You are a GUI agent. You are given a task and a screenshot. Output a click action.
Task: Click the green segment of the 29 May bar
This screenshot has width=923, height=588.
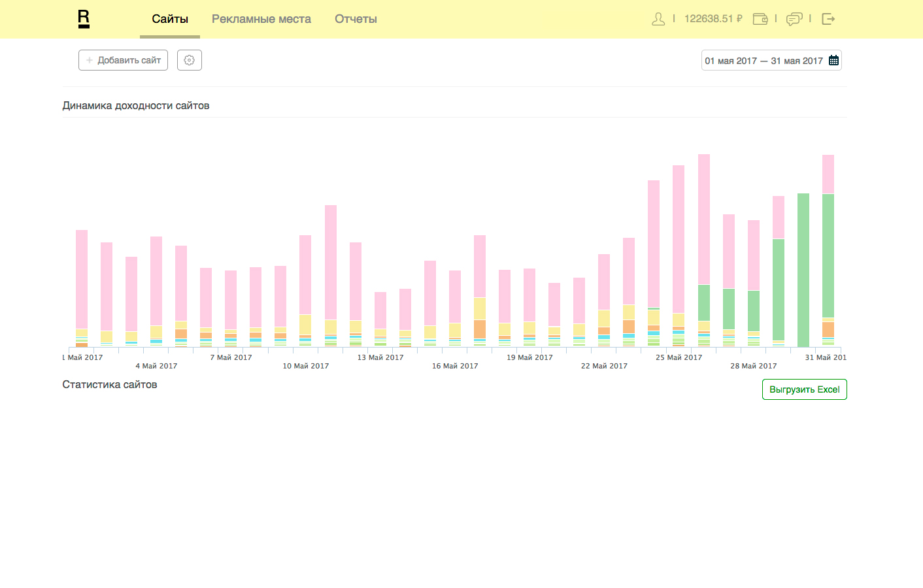pos(779,289)
